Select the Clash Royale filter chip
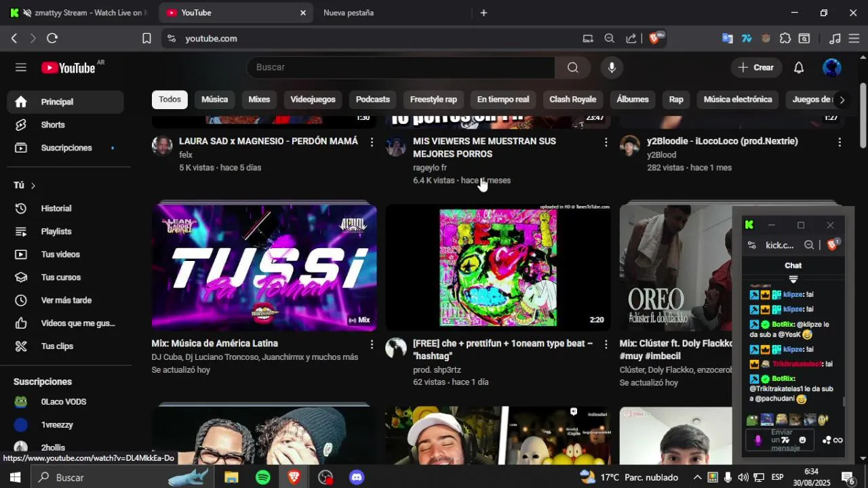Viewport: 868px width, 488px height. (x=572, y=100)
